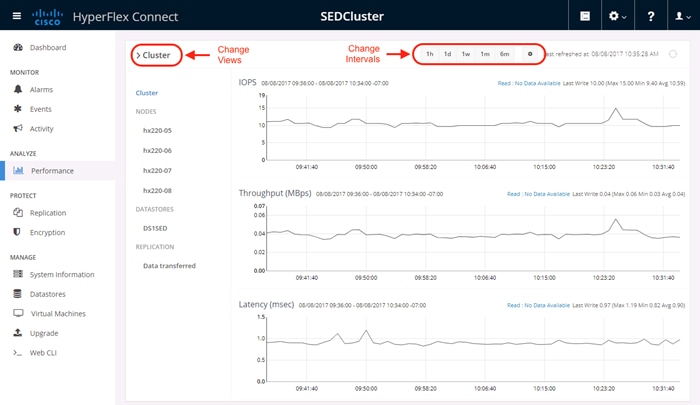
Task: Click Throughput 'Read : No Data Available' legend
Action: pos(538,194)
